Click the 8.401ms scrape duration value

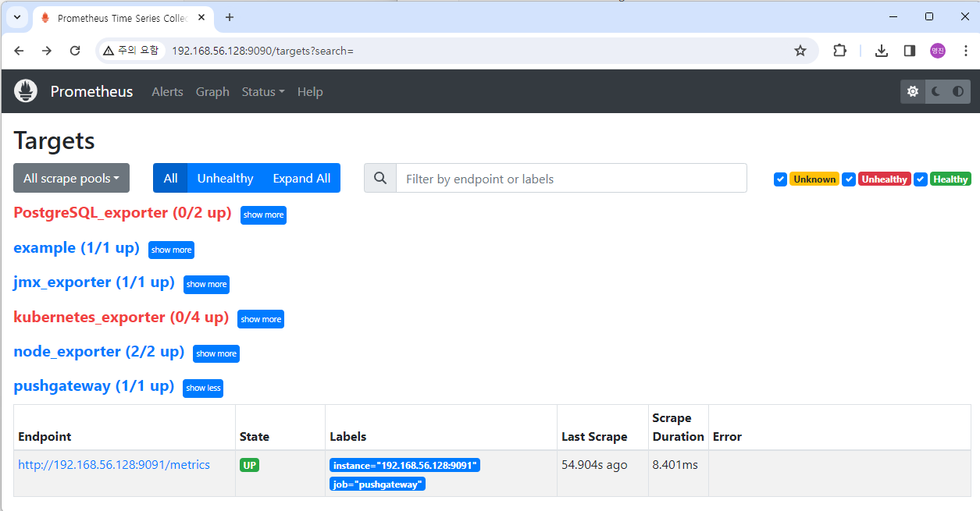point(675,464)
